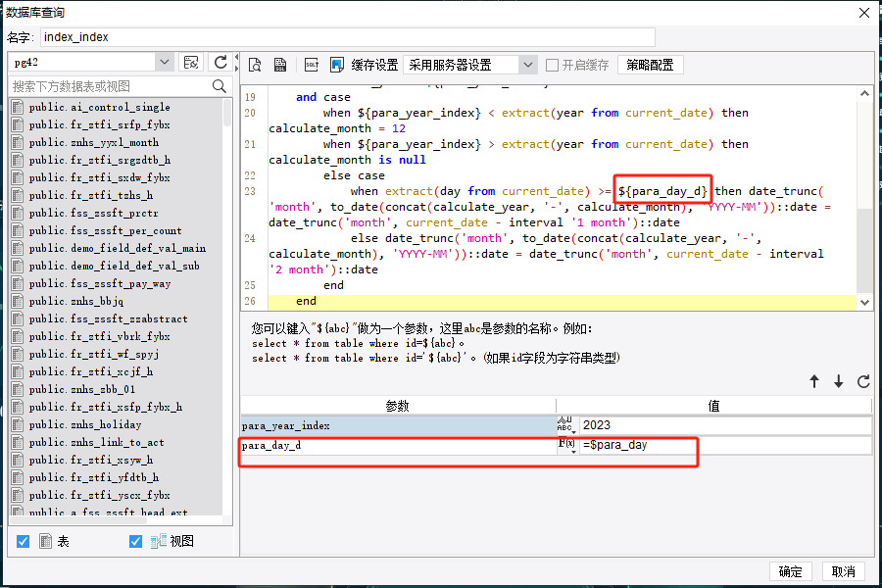The image size is (882, 588).
Task: Toggle the 表 (tables) checkbox
Action: 24,541
